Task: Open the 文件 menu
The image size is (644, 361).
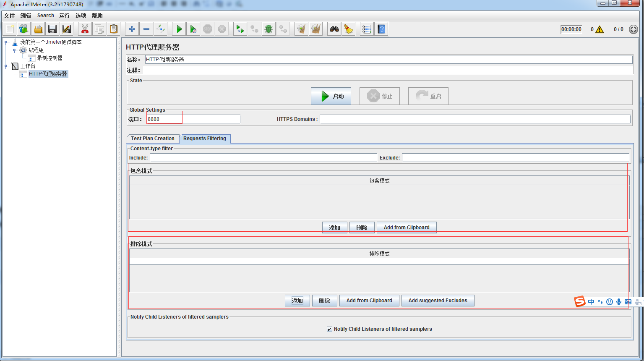Action: point(9,16)
